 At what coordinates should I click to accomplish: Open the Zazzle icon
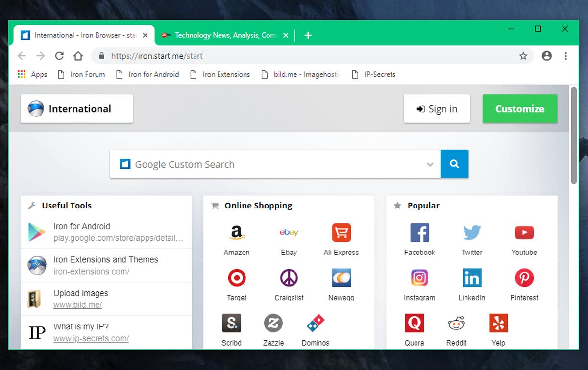coord(273,323)
